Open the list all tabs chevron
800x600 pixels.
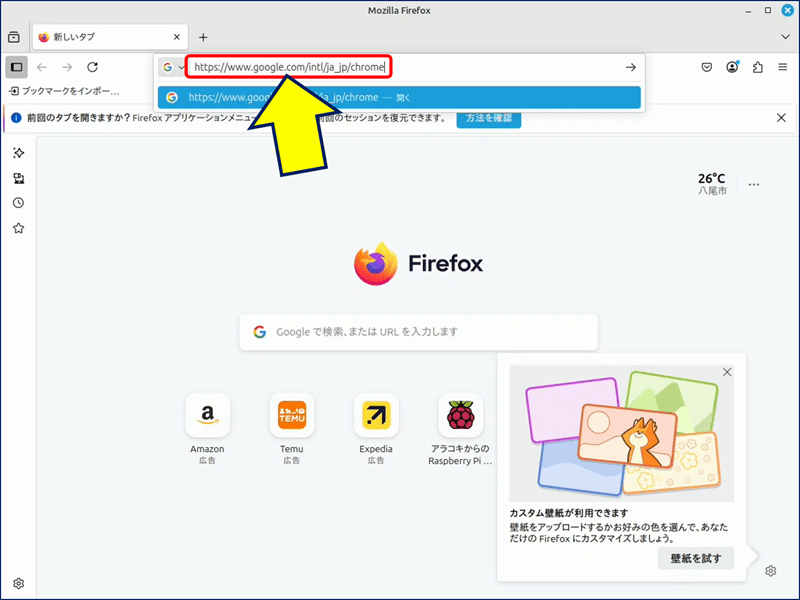tap(785, 37)
